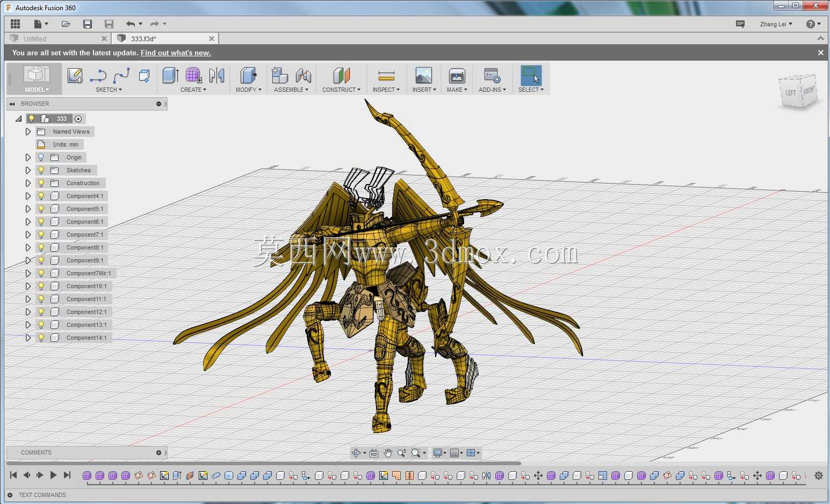Select the Component9:1 tree item
830x504 pixels.
(85, 260)
